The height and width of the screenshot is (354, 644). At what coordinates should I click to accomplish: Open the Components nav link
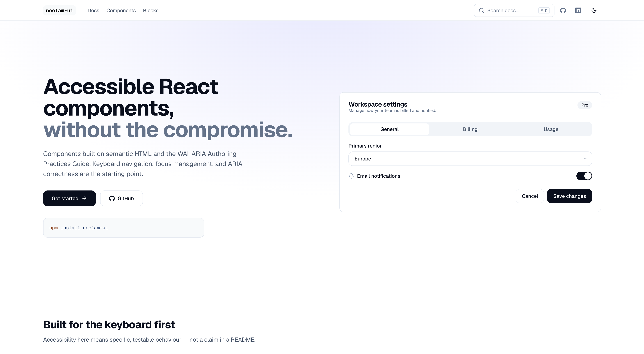point(121,10)
